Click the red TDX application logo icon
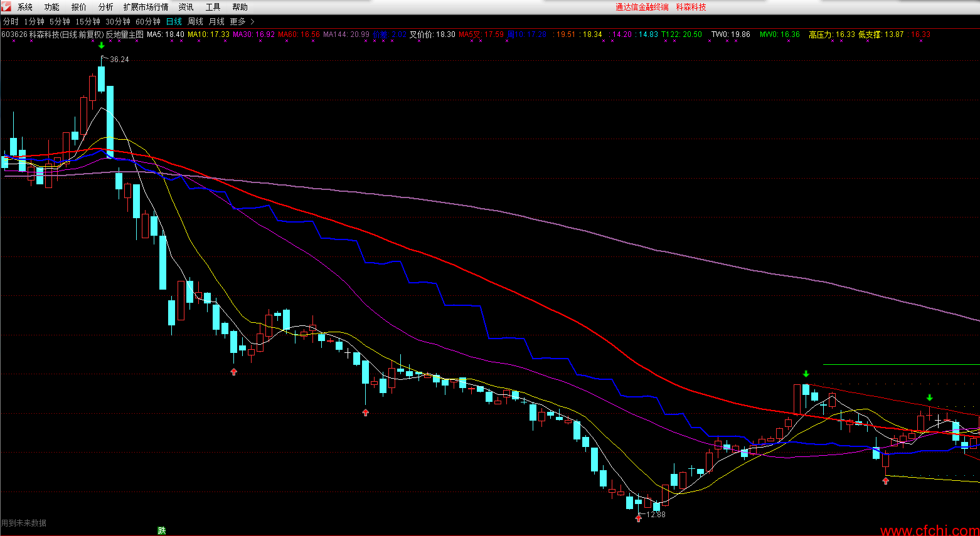The width and height of the screenshot is (980, 536). [6, 7]
